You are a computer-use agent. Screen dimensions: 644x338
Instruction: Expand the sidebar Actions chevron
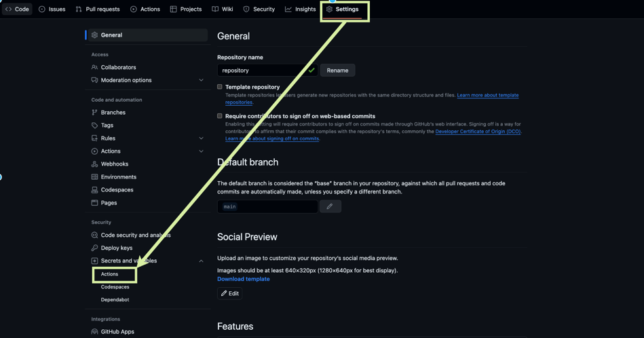click(x=202, y=151)
